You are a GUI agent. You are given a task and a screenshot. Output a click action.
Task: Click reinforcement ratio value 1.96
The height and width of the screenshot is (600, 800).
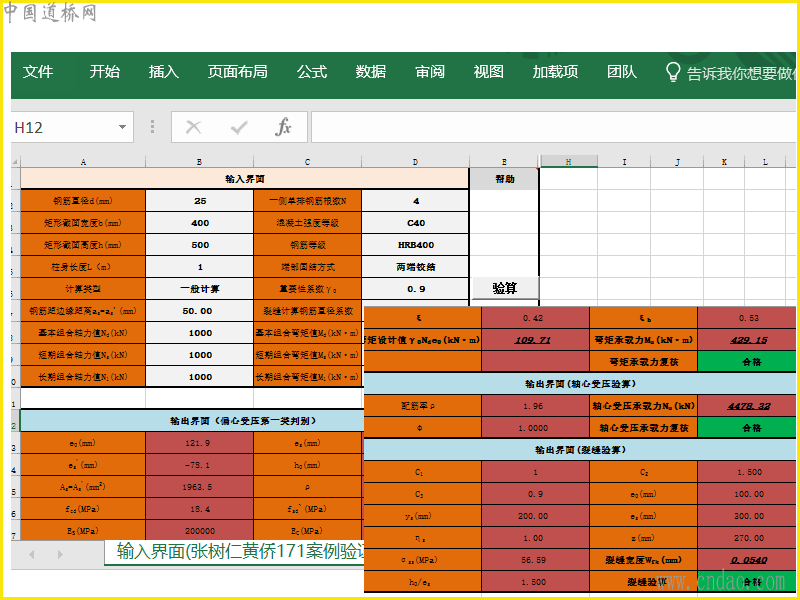[535, 406]
